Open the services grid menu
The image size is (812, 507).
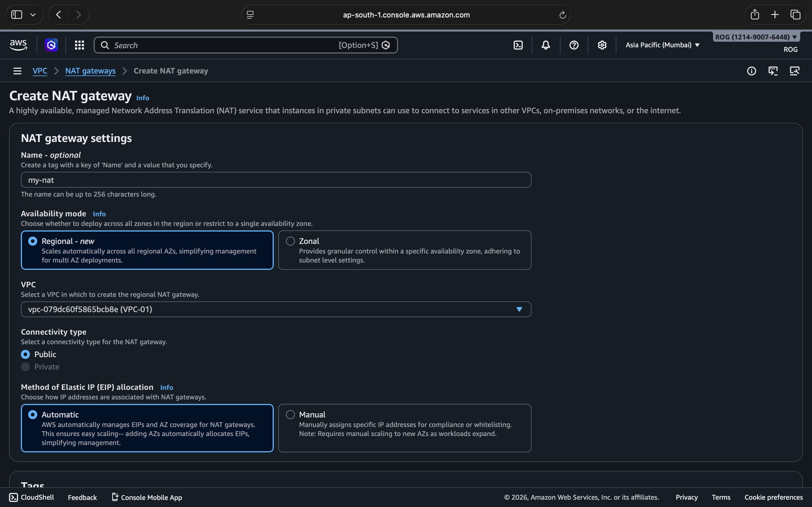[79, 45]
